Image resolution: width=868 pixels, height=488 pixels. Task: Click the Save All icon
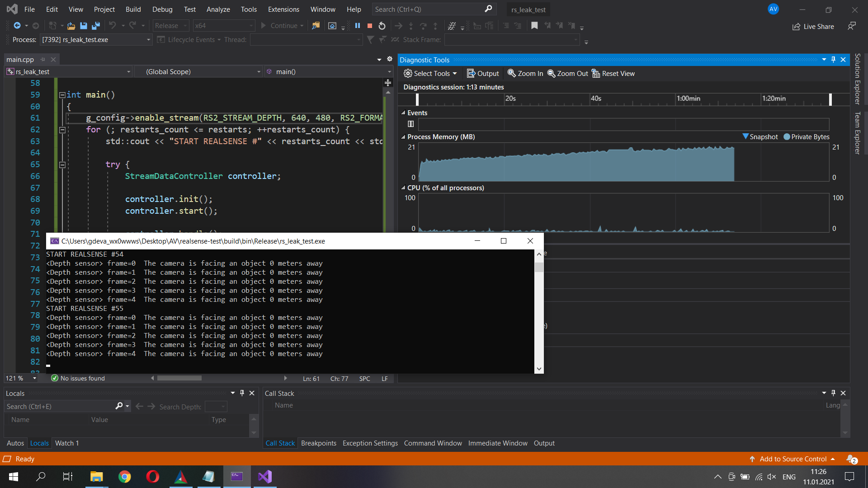(95, 26)
